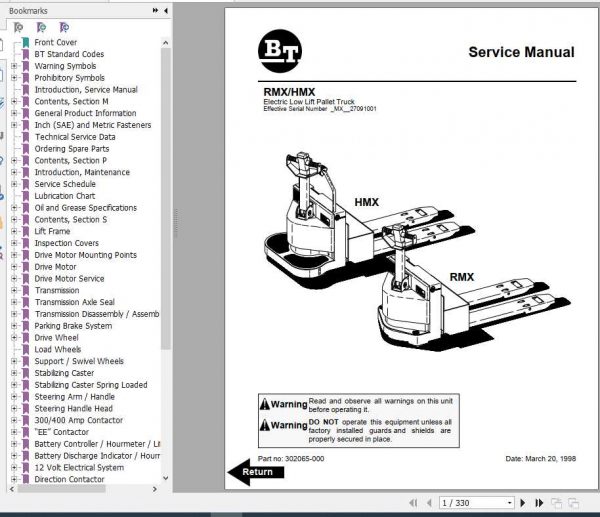The image size is (600, 517).
Task: Expand the Prohibitory Symbols bookmark
Action: coord(14,78)
